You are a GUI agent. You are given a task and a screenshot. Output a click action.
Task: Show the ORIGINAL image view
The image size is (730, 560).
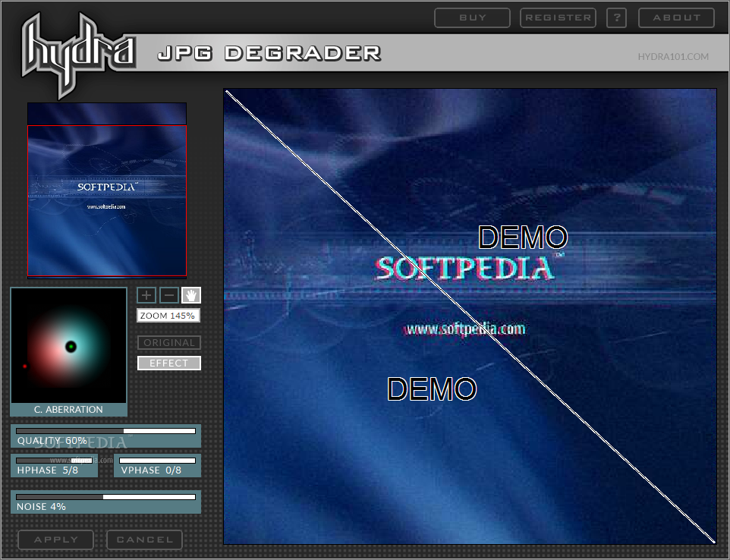coord(169,343)
